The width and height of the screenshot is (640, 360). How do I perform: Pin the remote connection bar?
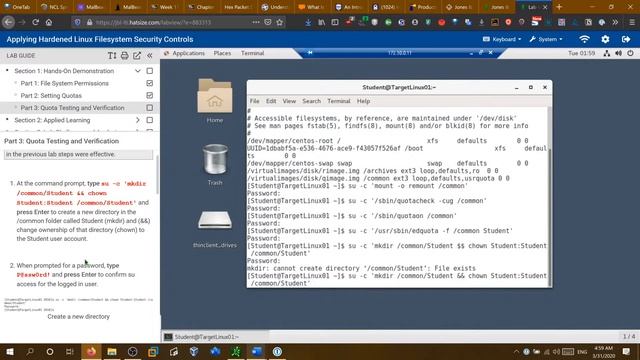click(310, 53)
